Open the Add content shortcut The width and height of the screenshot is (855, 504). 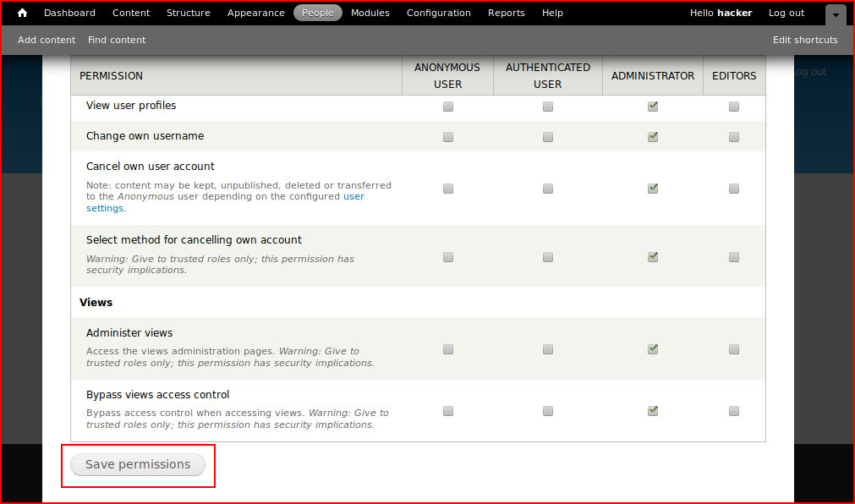pyautogui.click(x=47, y=40)
